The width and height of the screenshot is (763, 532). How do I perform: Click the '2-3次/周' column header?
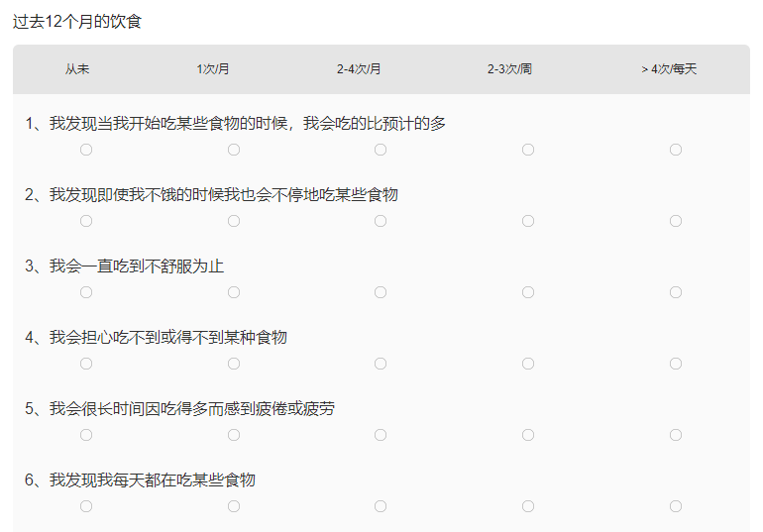click(x=509, y=69)
